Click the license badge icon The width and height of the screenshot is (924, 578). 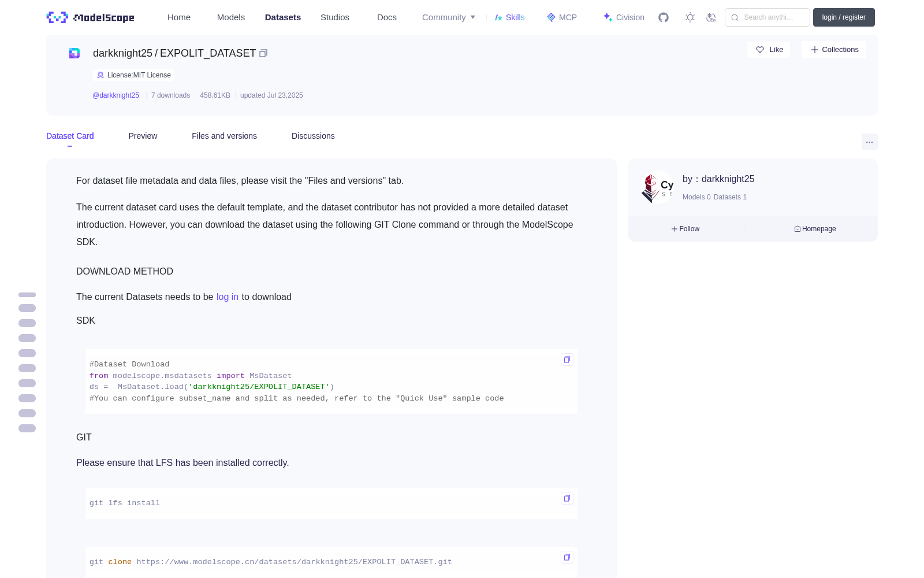pos(100,75)
